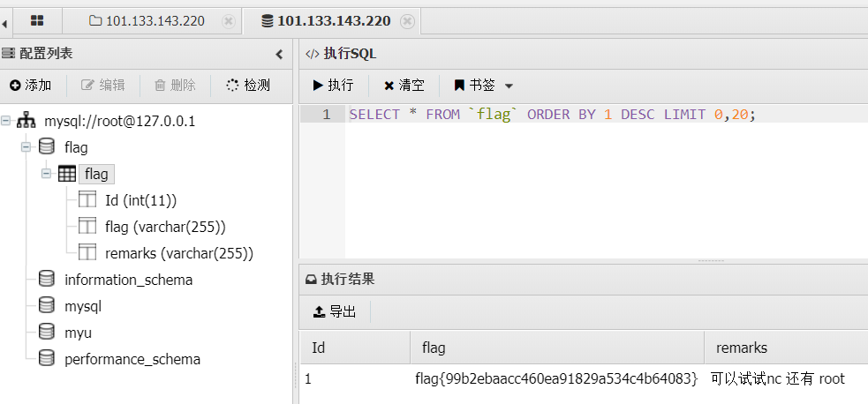Open the performance_schema database
Viewport: 868px width, 404px height.
tap(132, 359)
